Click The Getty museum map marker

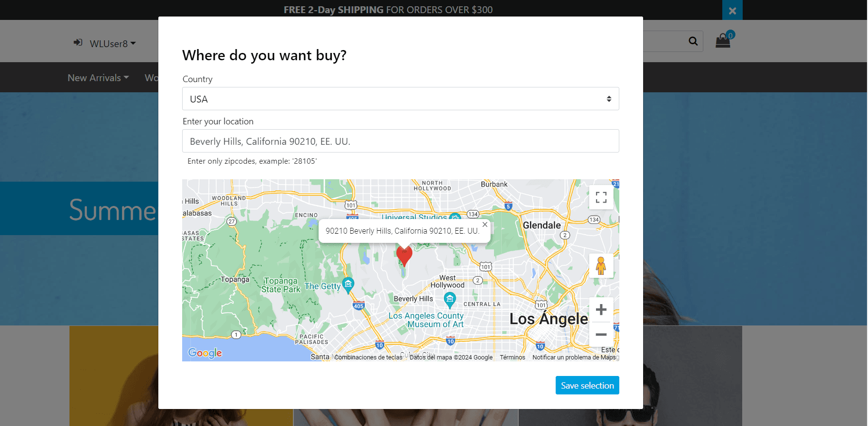point(348,285)
